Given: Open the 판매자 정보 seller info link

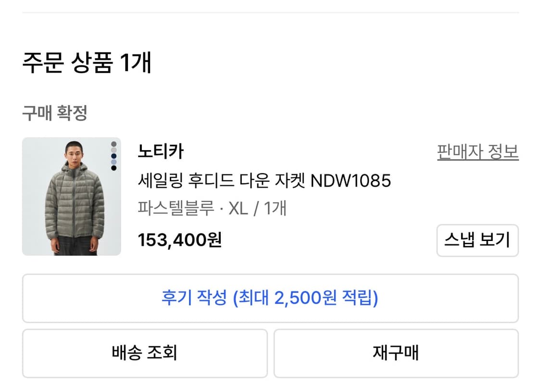Looking at the screenshot, I should (x=478, y=152).
